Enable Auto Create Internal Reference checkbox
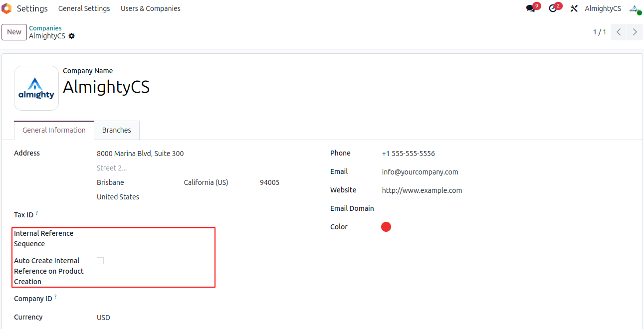The image size is (644, 329). tap(100, 261)
